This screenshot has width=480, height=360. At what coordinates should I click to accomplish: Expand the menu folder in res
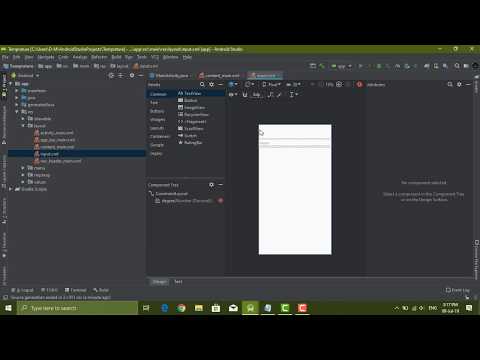coord(23,168)
